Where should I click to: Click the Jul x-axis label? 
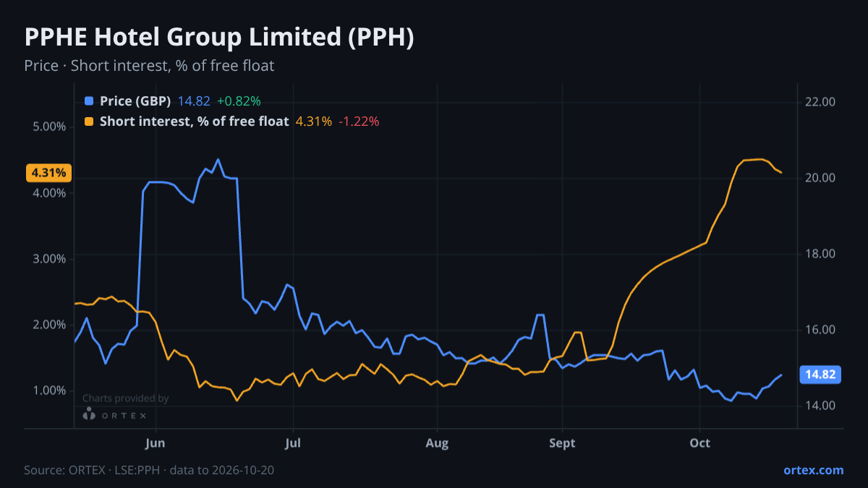[293, 442]
